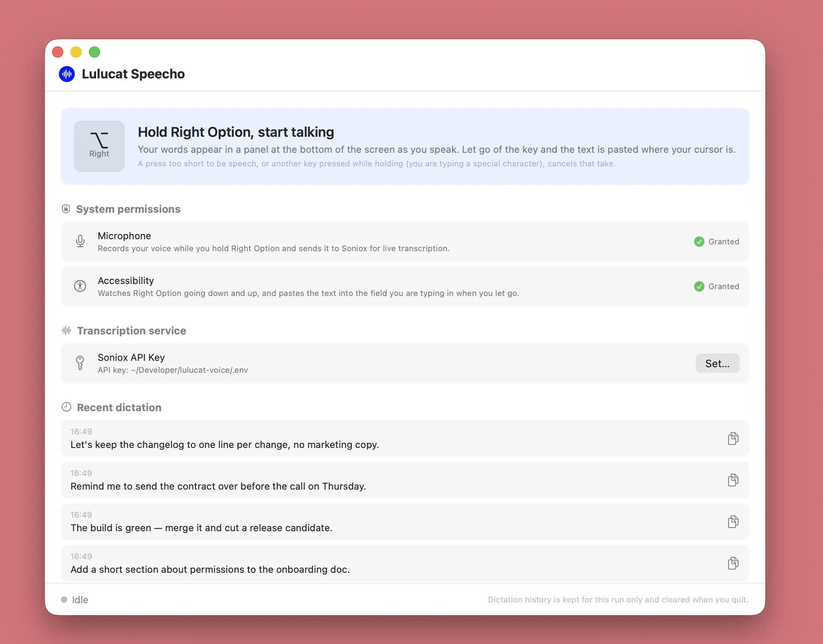The image size is (823, 644).
Task: Click the Accessibility description "Watches Right Option going down"
Action: click(x=309, y=293)
